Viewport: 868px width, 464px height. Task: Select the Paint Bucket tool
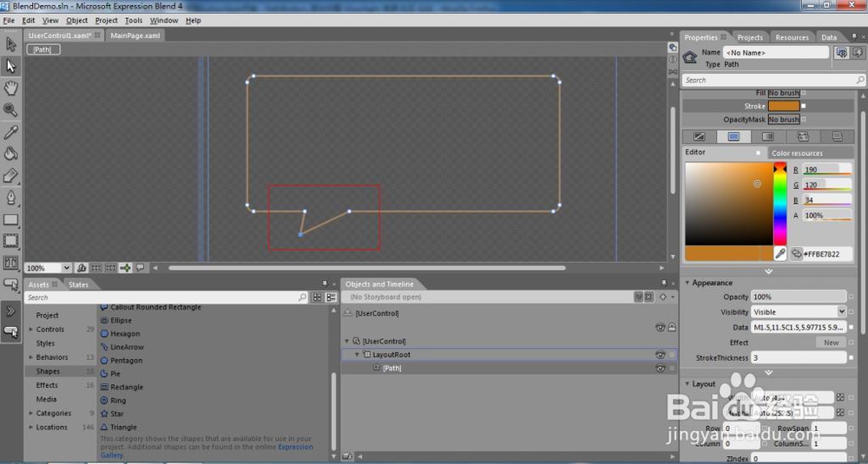point(10,154)
